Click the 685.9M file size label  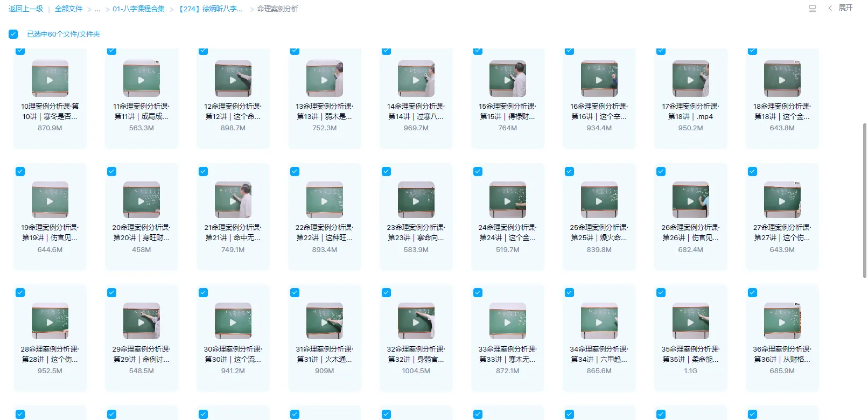click(x=782, y=371)
